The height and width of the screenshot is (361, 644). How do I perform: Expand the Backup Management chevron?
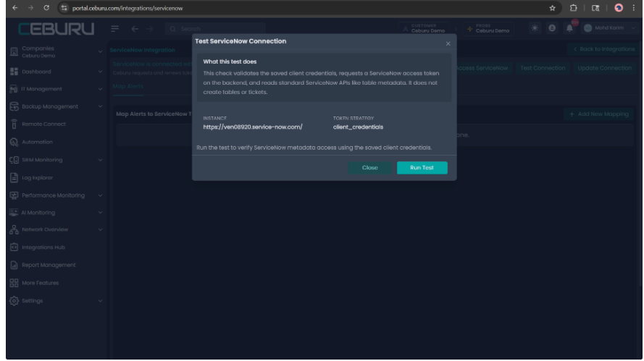(x=100, y=106)
